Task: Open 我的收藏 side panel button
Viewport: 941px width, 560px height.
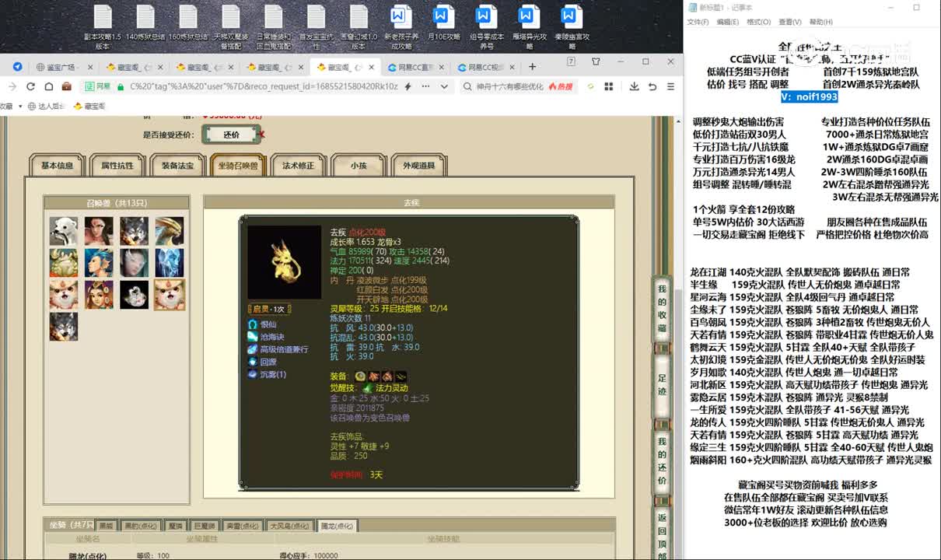Action: pos(662,308)
